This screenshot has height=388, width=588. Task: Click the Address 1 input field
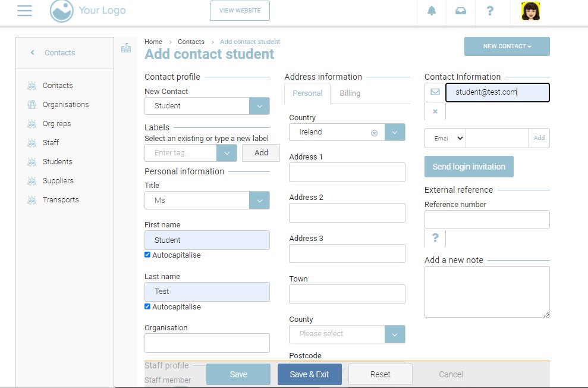(347, 172)
